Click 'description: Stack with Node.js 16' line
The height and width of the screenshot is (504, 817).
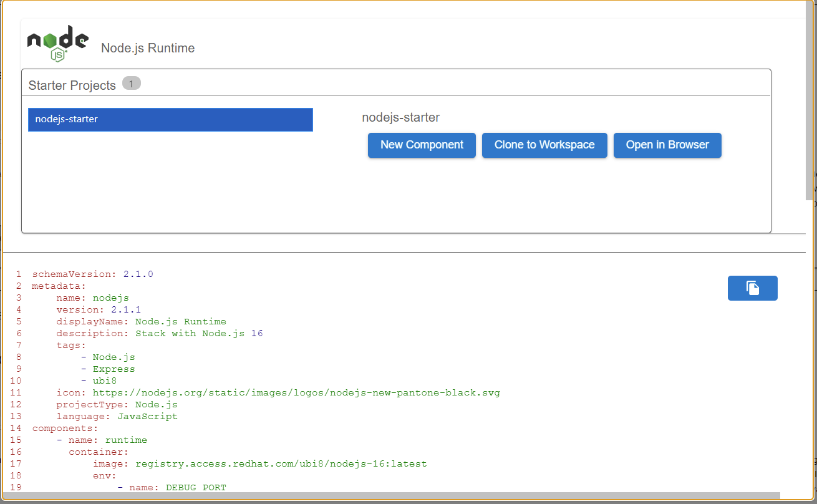point(160,333)
